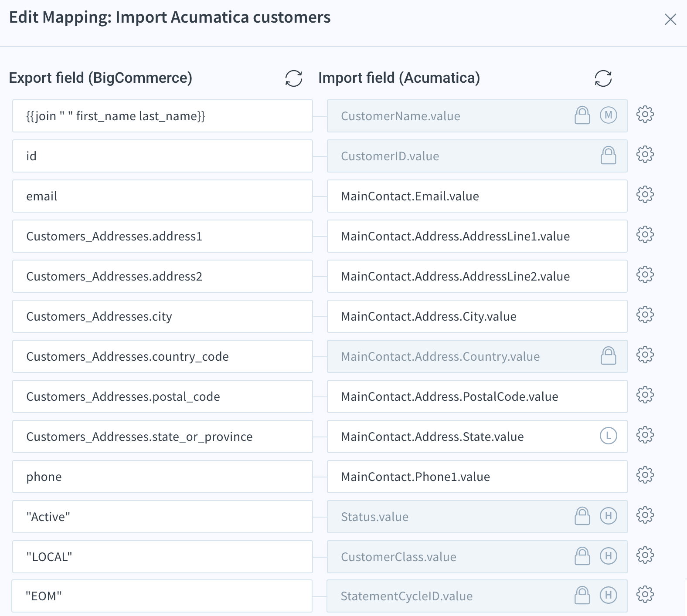The width and height of the screenshot is (687, 616).
Task: Open settings gear for StatementCycleID.value row
Action: point(645,594)
